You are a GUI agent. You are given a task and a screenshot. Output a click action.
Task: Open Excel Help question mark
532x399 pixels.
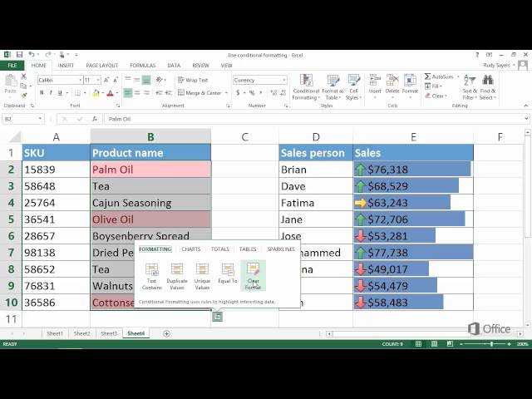(x=477, y=55)
